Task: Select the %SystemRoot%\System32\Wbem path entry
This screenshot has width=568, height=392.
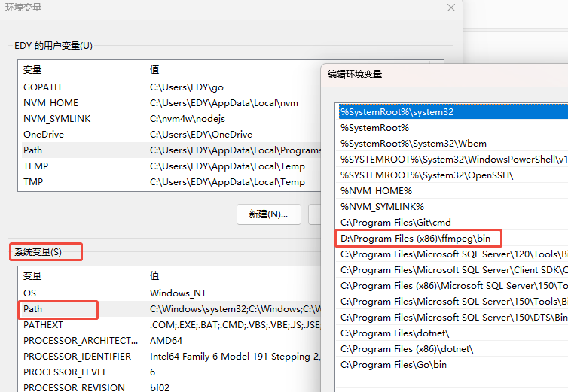Action: click(413, 144)
